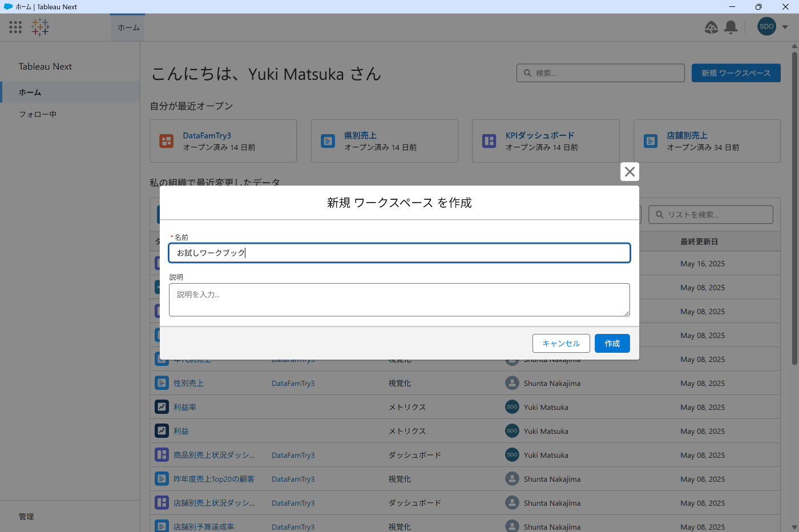Click the 視覚化 cell in 性別売上 row
Screen dimensions: 799x532
[x=399, y=384]
